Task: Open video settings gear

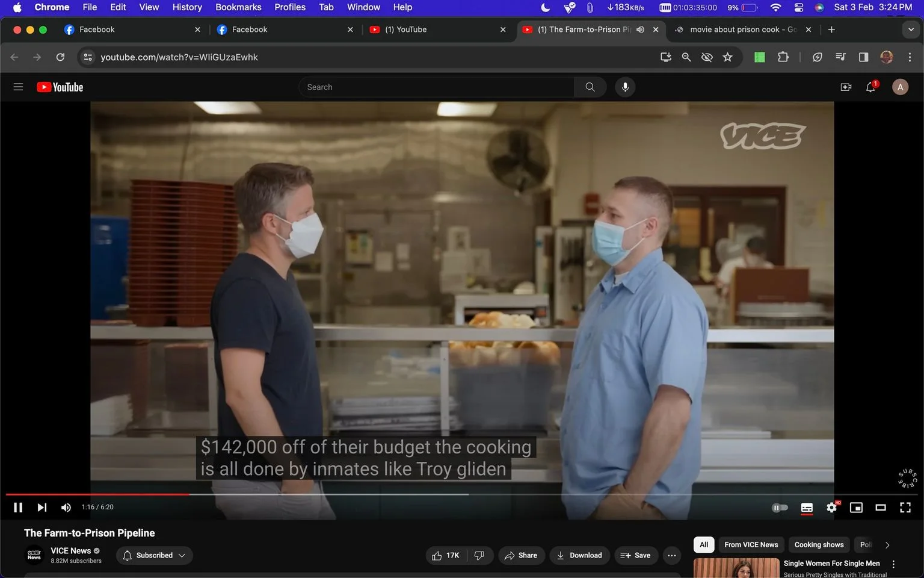Action: [x=832, y=508]
